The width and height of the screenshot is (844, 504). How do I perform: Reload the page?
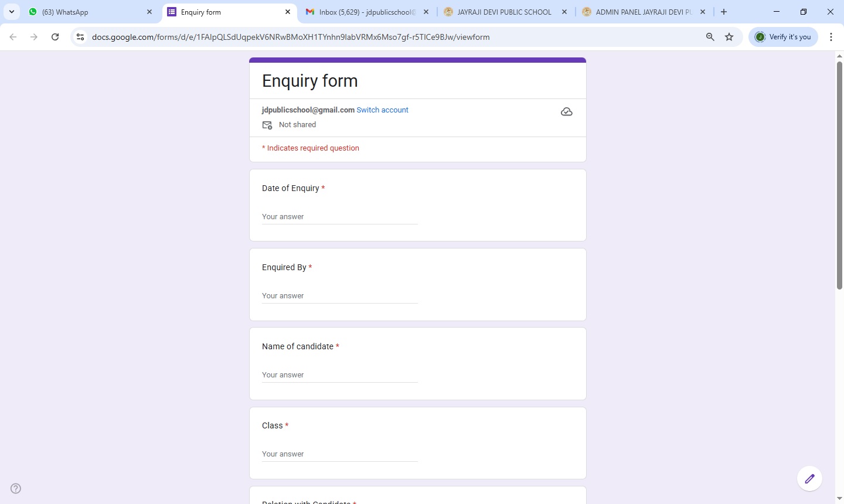click(55, 37)
